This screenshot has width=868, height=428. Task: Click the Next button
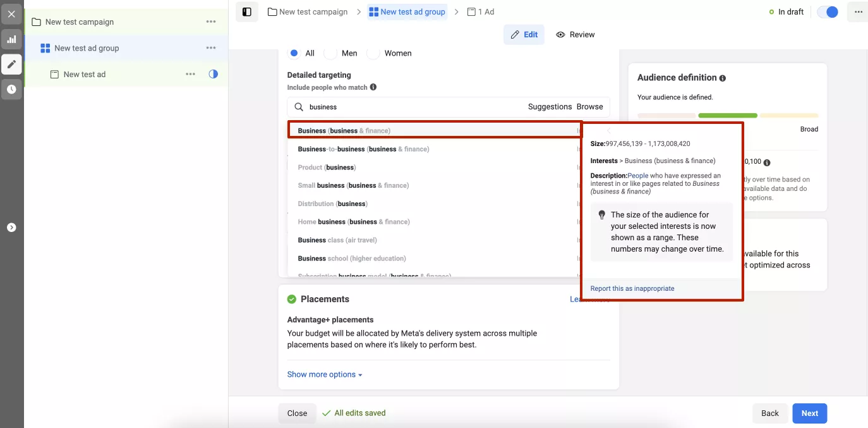809,413
